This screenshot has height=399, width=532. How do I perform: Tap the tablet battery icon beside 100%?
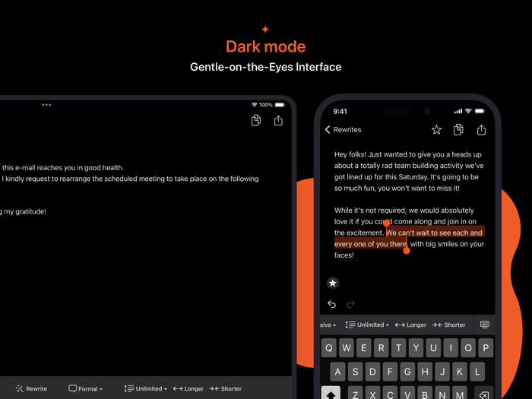tap(280, 105)
